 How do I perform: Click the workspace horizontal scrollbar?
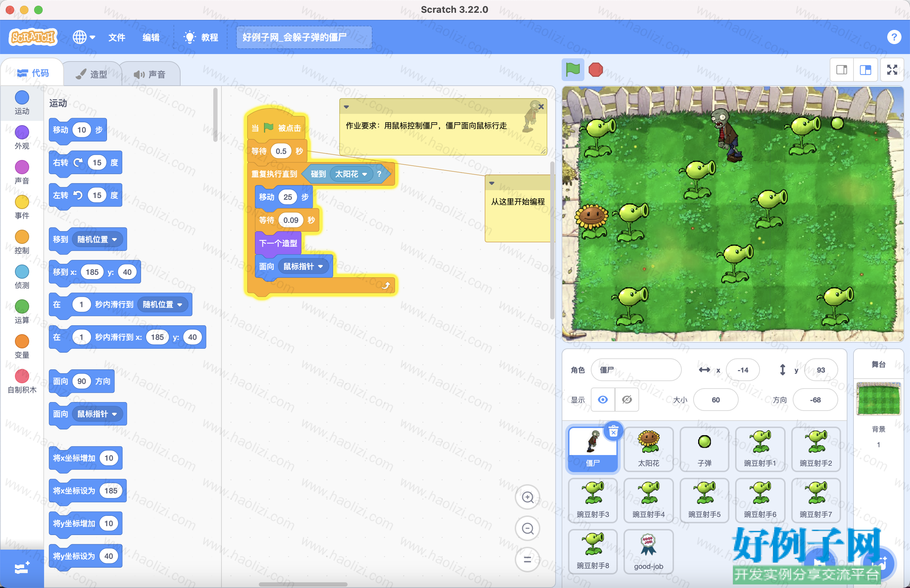tap(303, 584)
